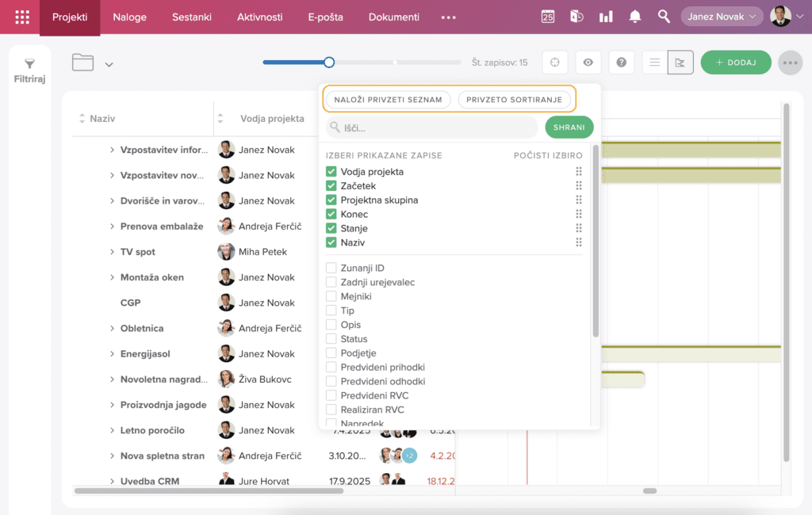Click the help question mark icon
The height and width of the screenshot is (515, 812).
tap(621, 63)
